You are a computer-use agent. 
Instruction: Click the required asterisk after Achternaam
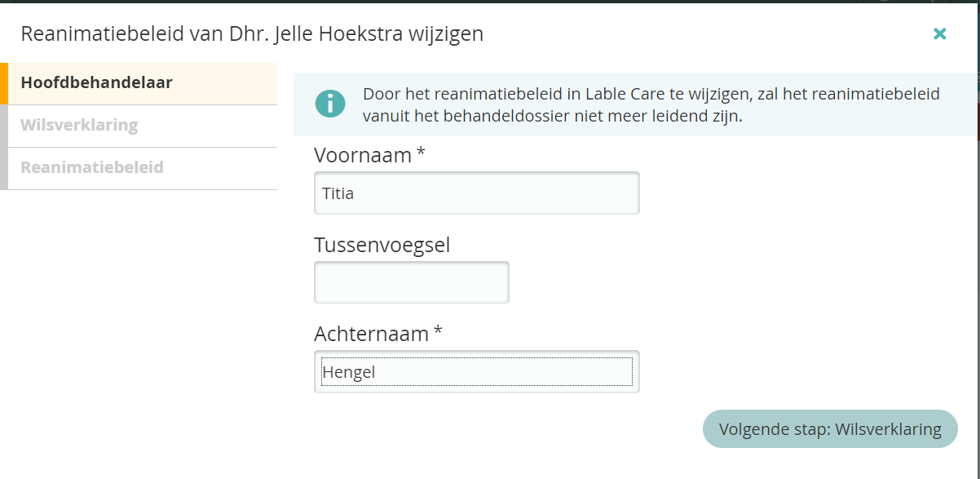point(438,332)
